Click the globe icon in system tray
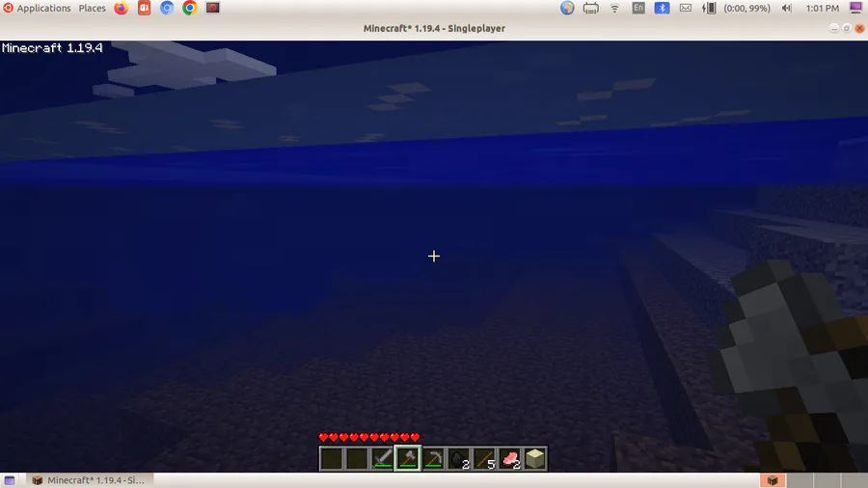Image resolution: width=868 pixels, height=488 pixels. (x=567, y=8)
